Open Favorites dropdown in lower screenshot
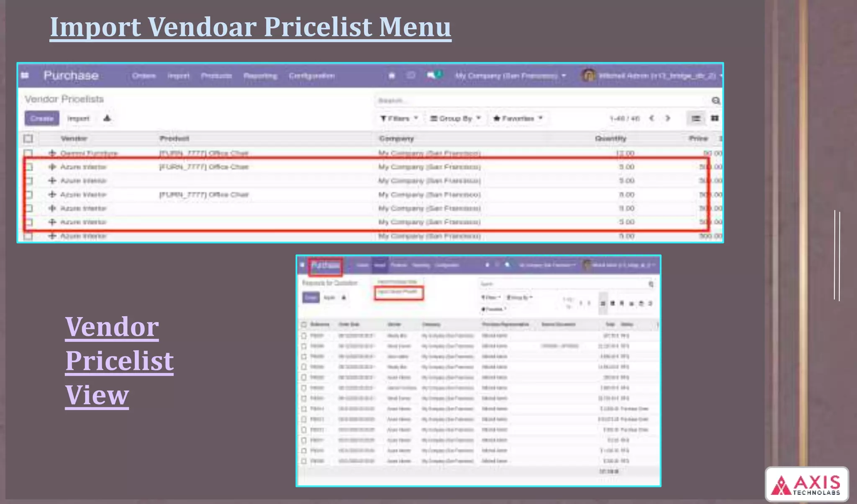This screenshot has height=504, width=857. click(x=493, y=309)
